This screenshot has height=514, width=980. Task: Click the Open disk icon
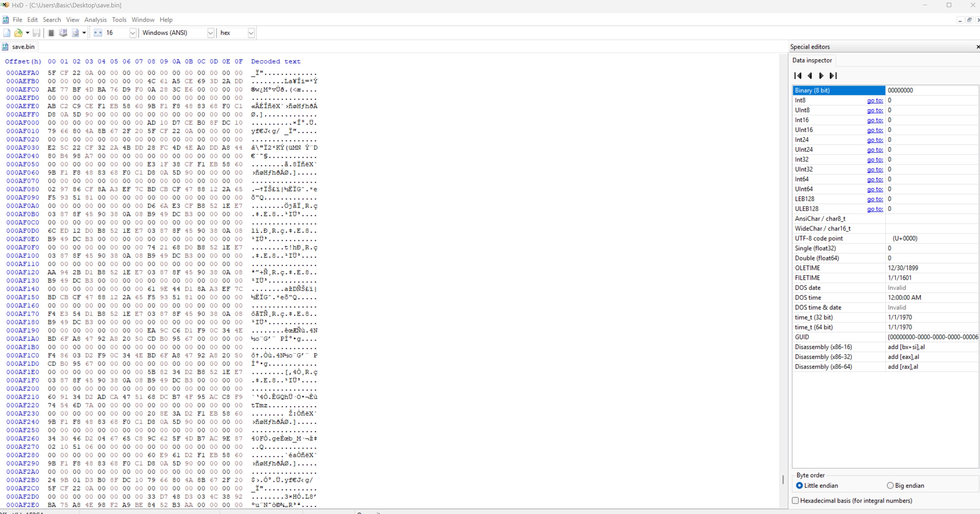click(63, 33)
